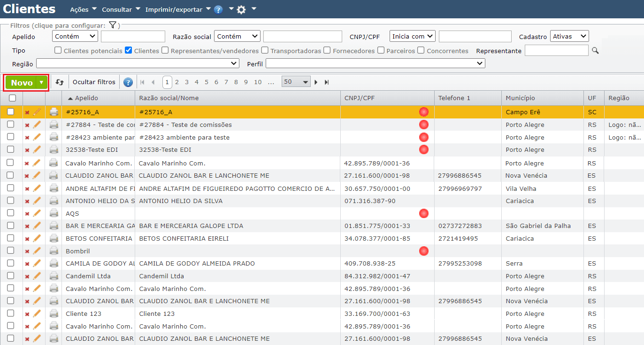Check the Fornecedores checkbox
This screenshot has height=345, width=644.
[x=327, y=50]
